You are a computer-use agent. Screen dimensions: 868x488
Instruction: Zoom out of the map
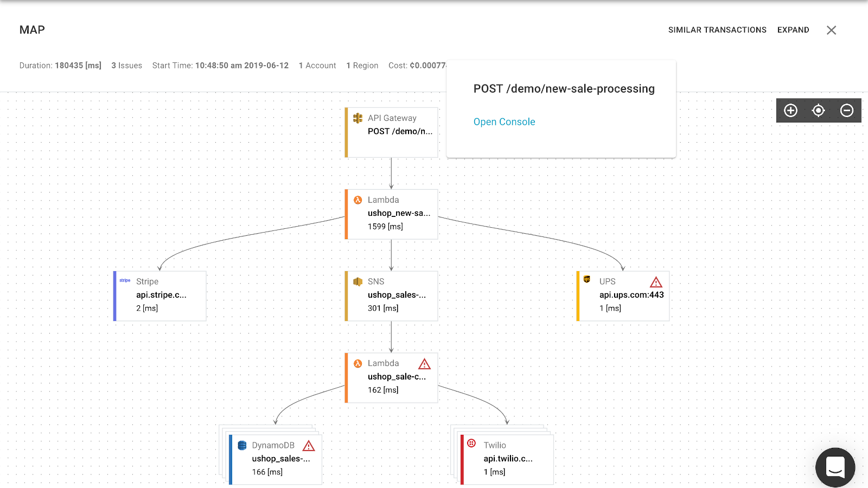[846, 111]
